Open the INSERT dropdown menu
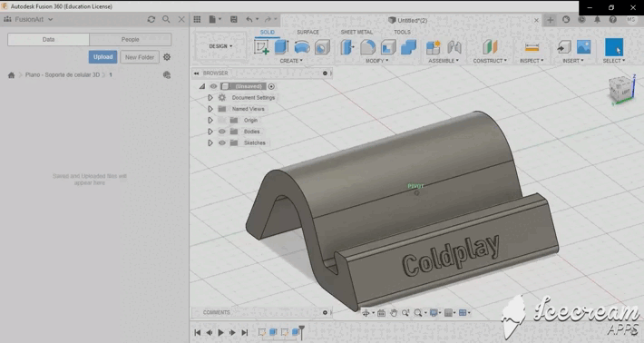Screen dimensions: 644x343 point(573,61)
